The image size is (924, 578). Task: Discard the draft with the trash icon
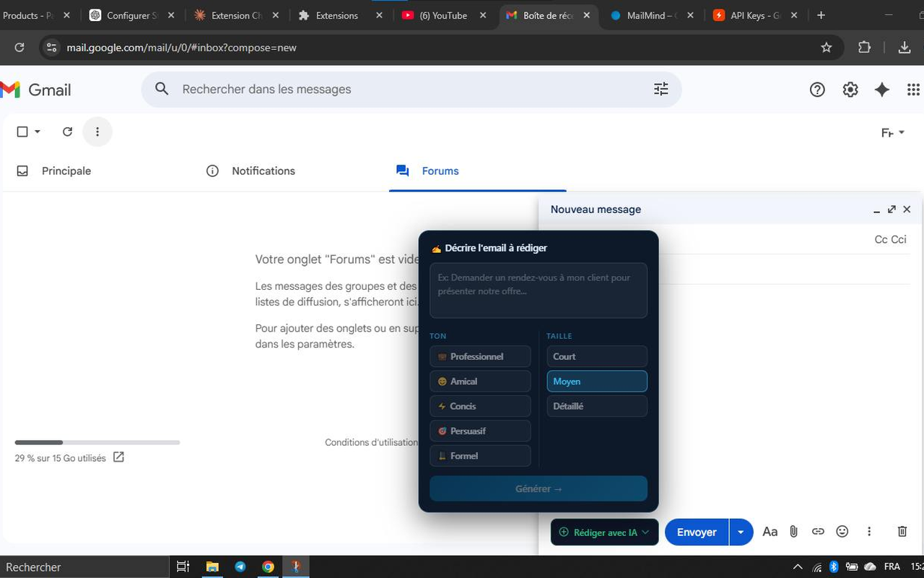(x=902, y=532)
